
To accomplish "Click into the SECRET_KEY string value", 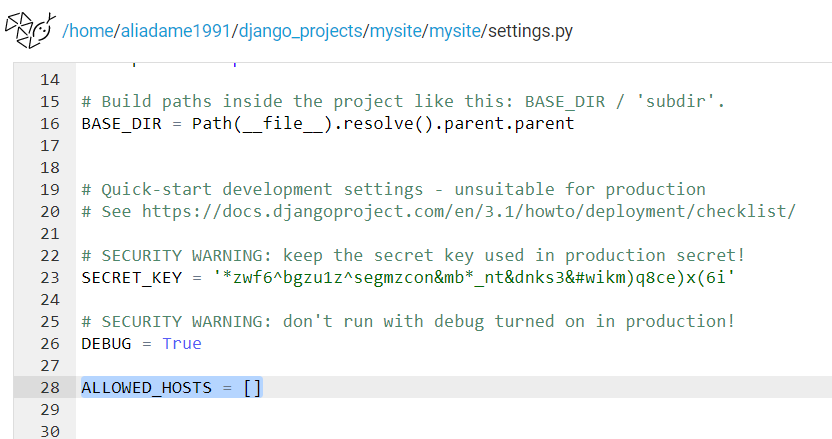I will tap(474, 278).
